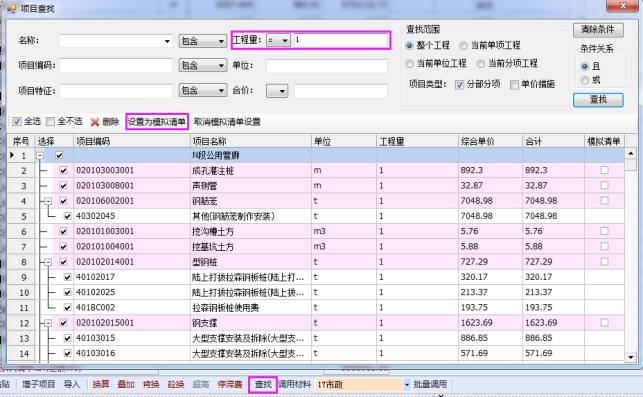
Task: Choose the 或 condition relation radio
Action: 585,80
